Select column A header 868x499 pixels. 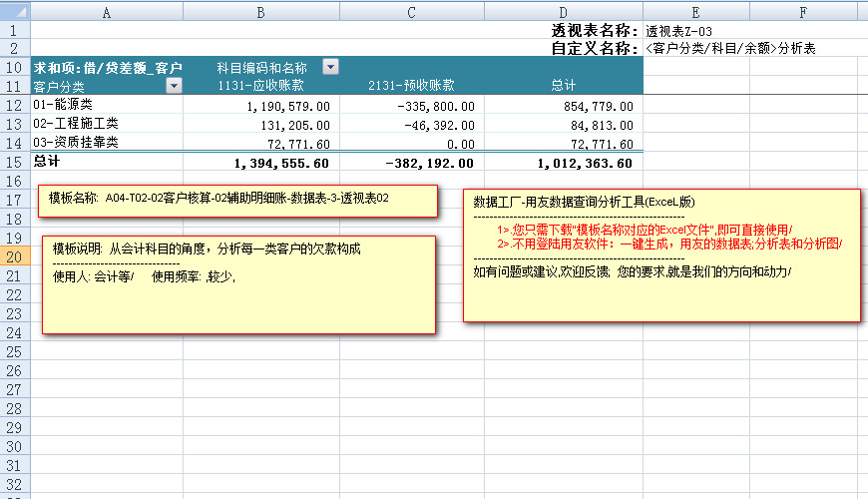click(x=107, y=11)
